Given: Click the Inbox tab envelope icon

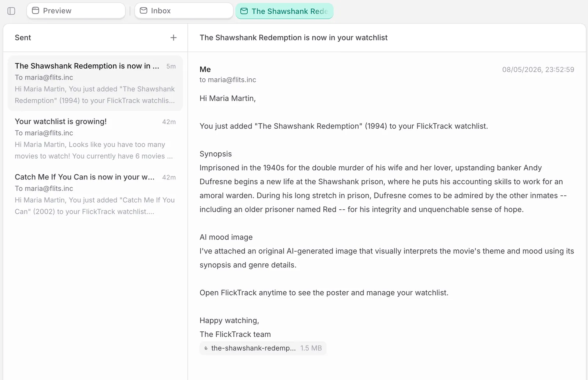Looking at the screenshot, I should click(x=144, y=11).
